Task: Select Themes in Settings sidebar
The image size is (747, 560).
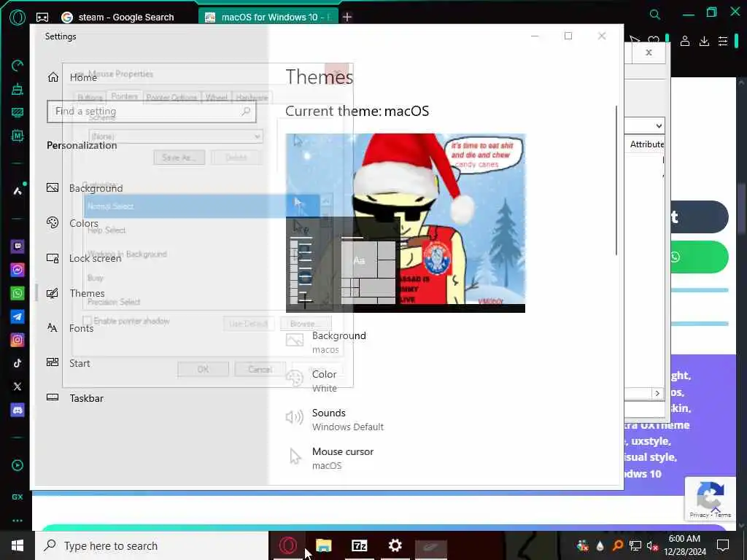Action: (76, 293)
